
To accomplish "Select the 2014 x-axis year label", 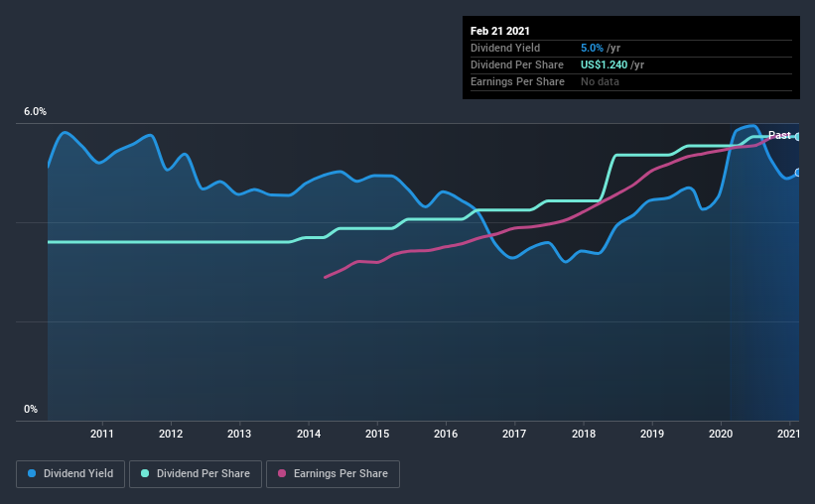I will pos(309,434).
